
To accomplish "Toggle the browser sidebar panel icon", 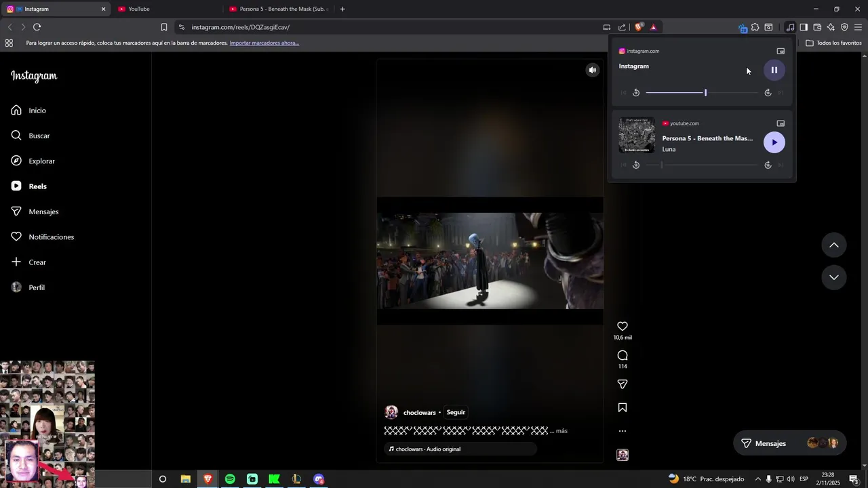I will coord(804,27).
